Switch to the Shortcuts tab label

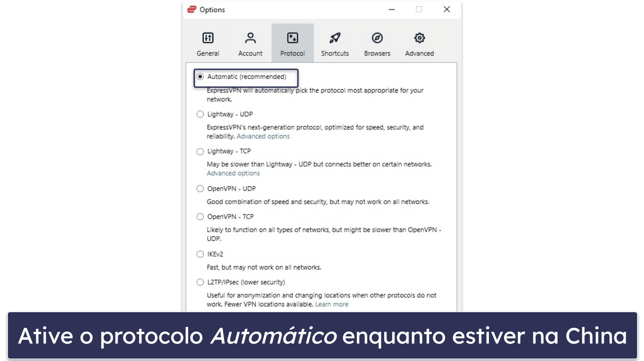coord(335,53)
